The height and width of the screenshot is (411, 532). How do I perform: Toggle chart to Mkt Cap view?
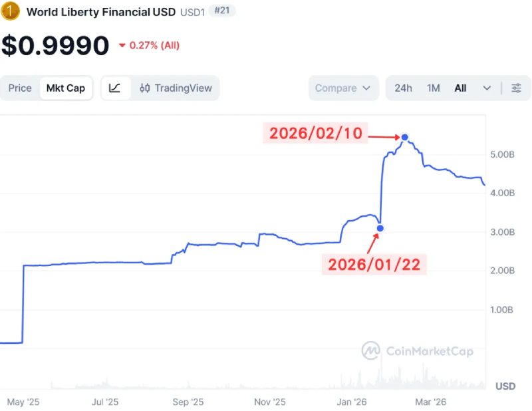tap(66, 88)
